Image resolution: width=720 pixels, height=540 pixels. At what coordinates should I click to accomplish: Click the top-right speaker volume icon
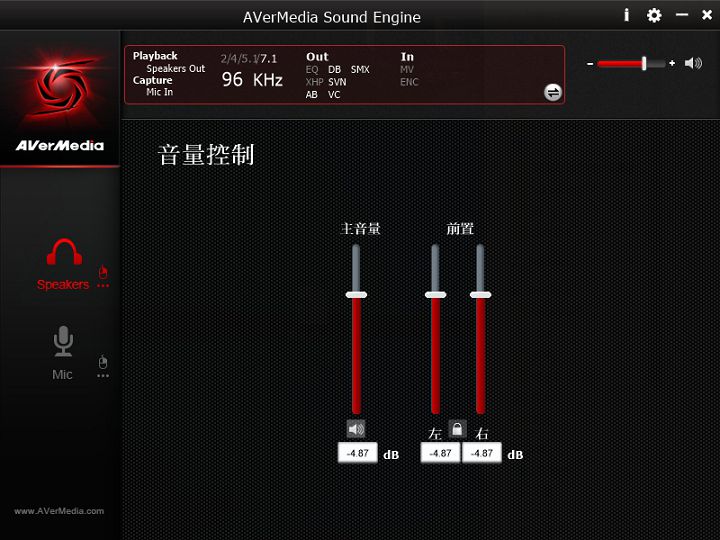tap(693, 63)
